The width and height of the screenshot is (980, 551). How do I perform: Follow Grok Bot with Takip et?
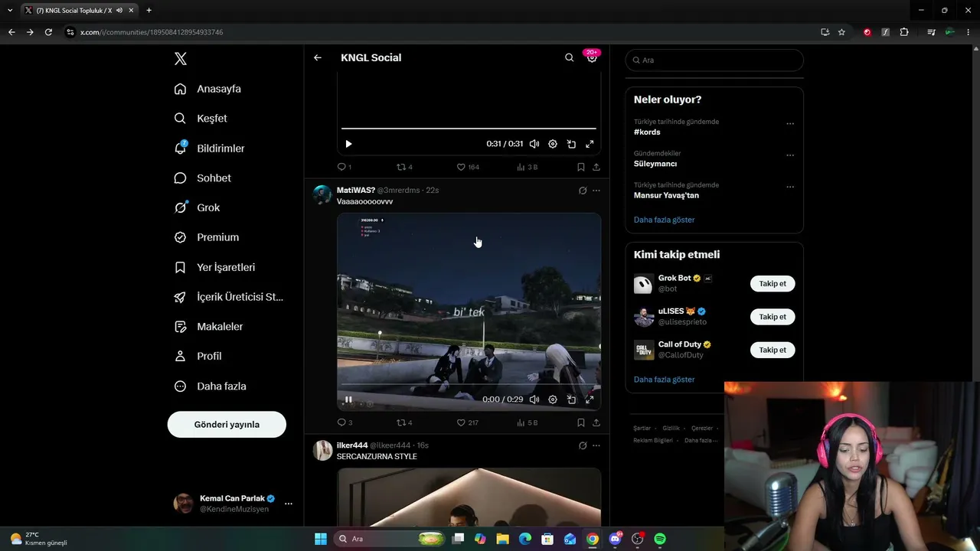(773, 284)
